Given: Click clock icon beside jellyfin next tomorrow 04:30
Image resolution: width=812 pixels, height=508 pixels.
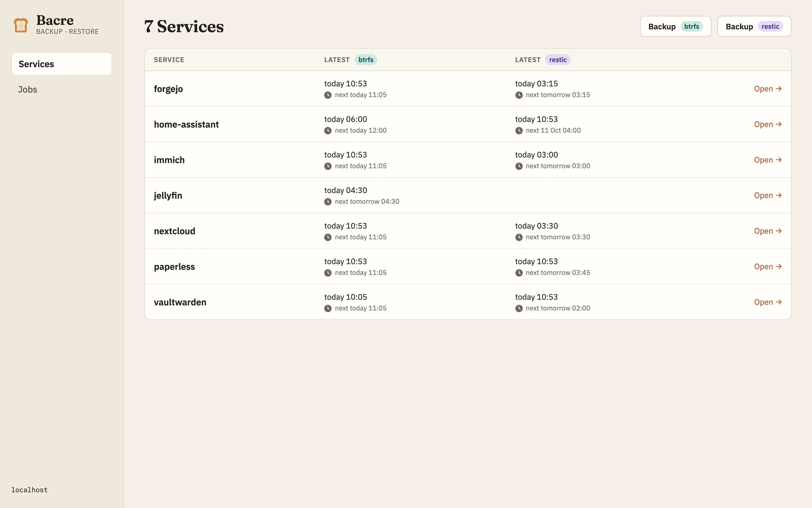Looking at the screenshot, I should (328, 202).
